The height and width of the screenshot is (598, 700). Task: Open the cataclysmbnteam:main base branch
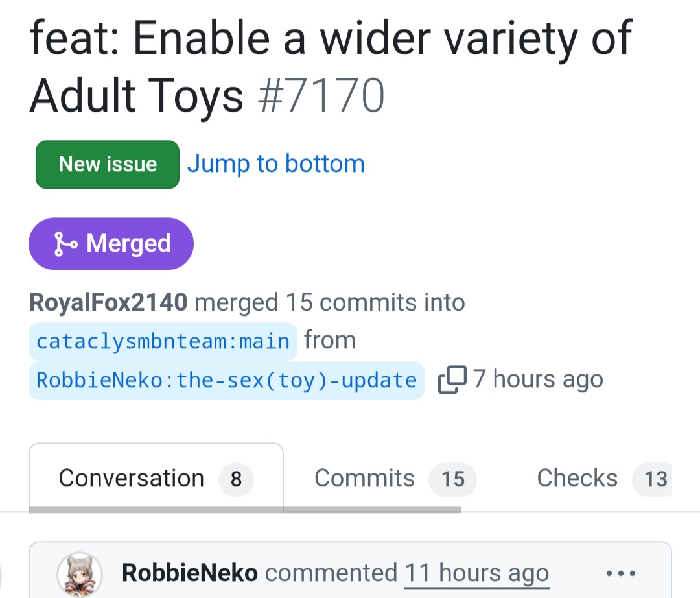coord(163,341)
